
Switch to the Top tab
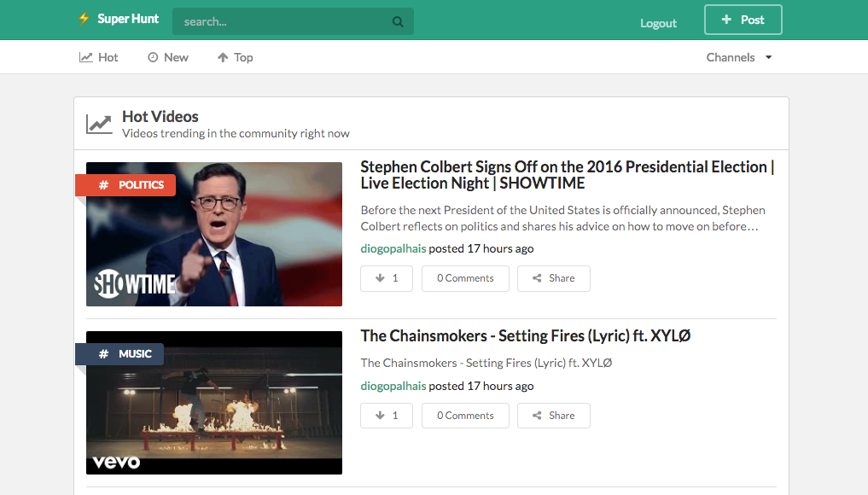(x=236, y=57)
